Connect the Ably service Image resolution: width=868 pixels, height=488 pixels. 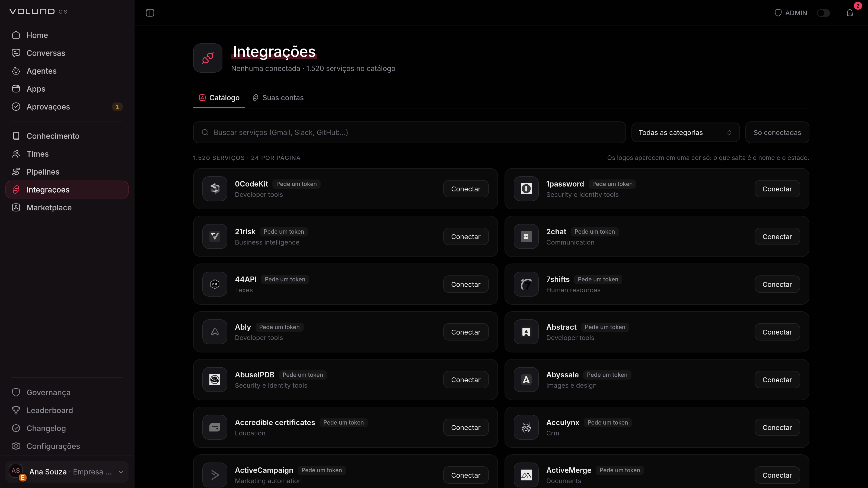point(466,332)
